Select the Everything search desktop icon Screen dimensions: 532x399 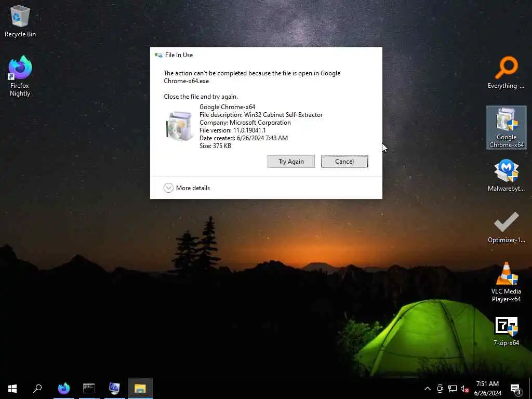[x=506, y=73]
